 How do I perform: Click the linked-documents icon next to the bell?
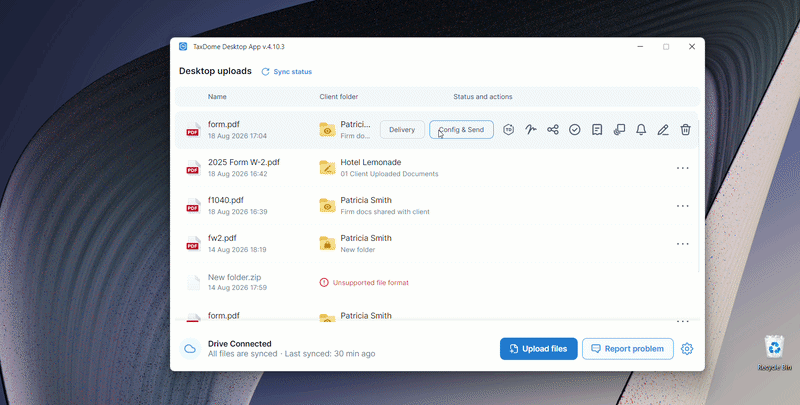click(x=619, y=130)
